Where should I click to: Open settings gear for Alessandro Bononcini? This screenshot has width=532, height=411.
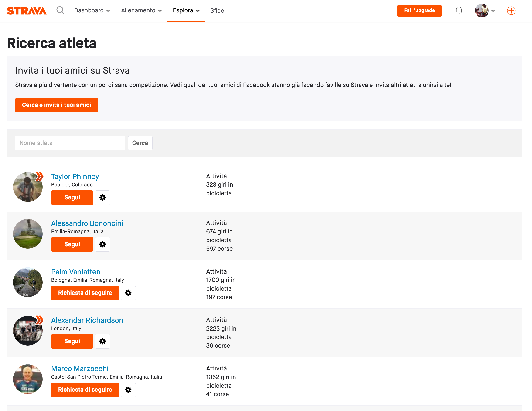pyautogui.click(x=102, y=244)
